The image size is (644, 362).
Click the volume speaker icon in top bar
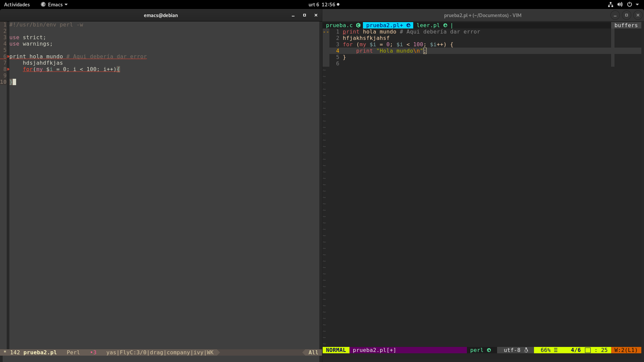[x=620, y=4]
